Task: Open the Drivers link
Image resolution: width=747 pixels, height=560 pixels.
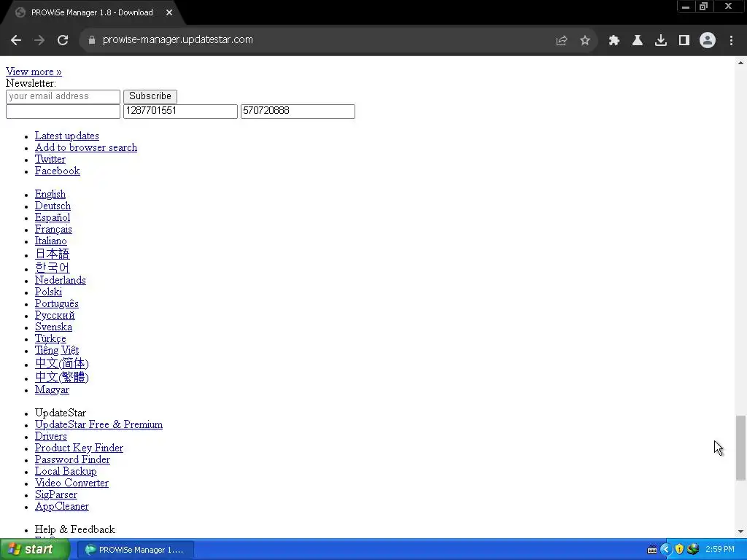Action: 50,437
